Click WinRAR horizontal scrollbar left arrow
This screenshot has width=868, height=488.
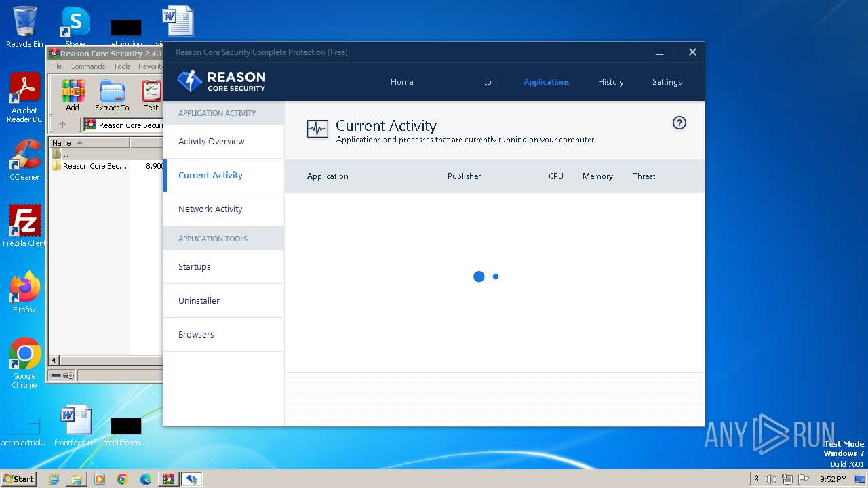point(55,361)
